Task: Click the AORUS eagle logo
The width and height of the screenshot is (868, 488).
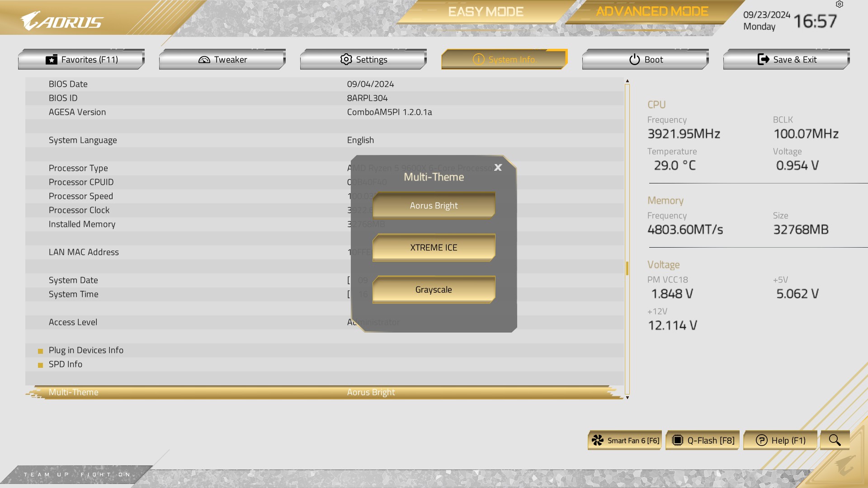Action: coord(62,21)
